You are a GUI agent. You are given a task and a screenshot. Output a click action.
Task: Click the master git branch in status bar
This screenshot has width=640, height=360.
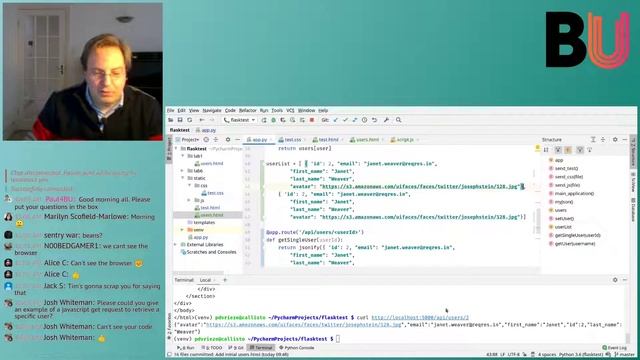624,355
